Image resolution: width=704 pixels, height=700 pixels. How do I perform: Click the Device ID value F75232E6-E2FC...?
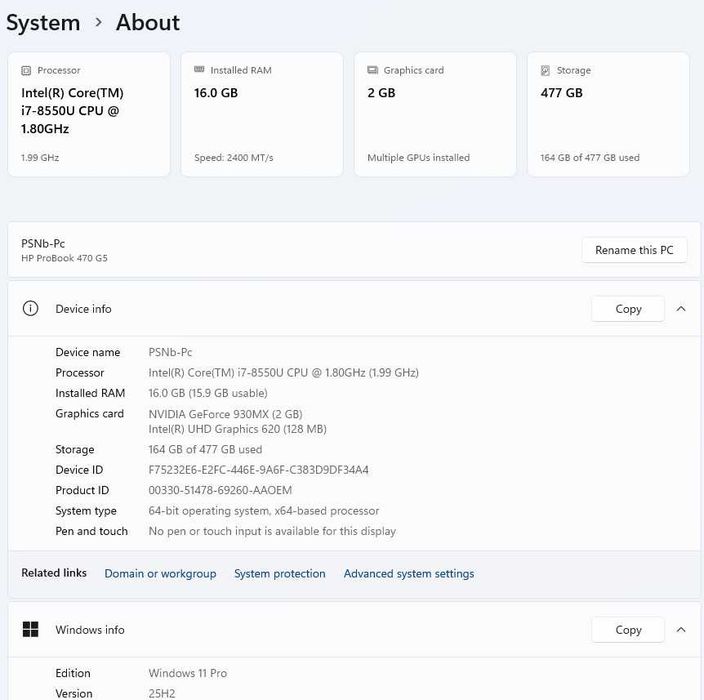[258, 470]
